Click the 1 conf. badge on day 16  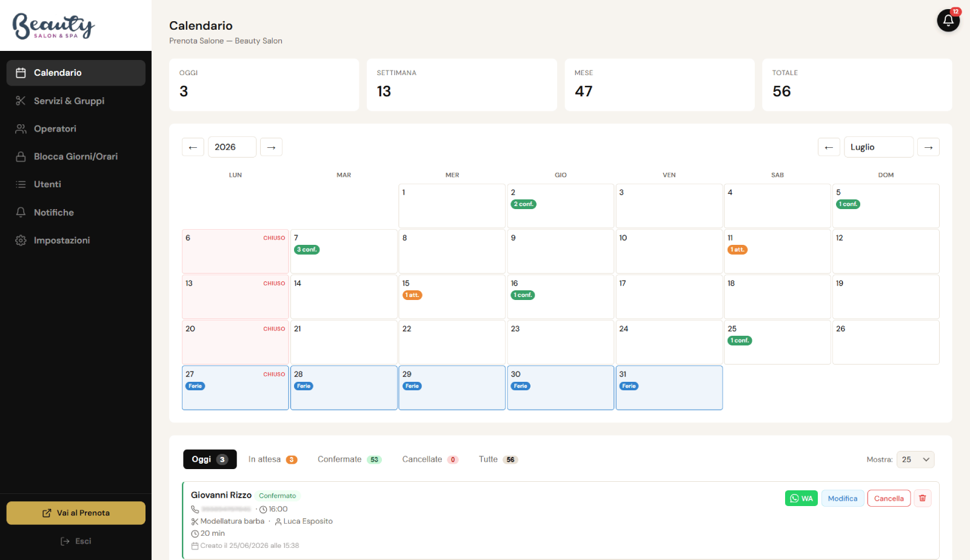(x=523, y=295)
